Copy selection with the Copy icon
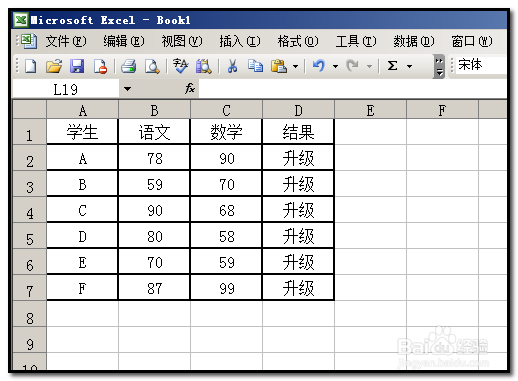 pyautogui.click(x=255, y=66)
